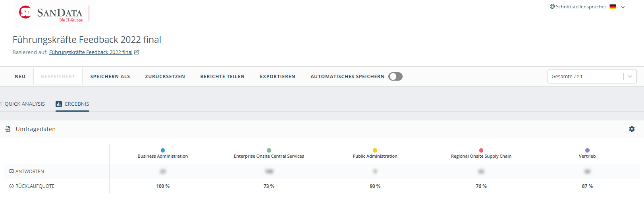Image resolution: width=644 pixels, height=201 pixels.
Task: Click SPEICHERN ALS
Action: [110, 76]
